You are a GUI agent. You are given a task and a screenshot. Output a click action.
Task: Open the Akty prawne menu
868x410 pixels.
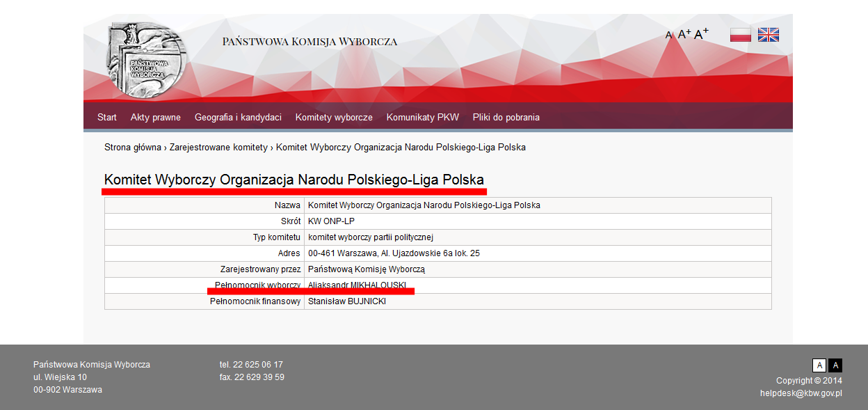click(x=156, y=117)
